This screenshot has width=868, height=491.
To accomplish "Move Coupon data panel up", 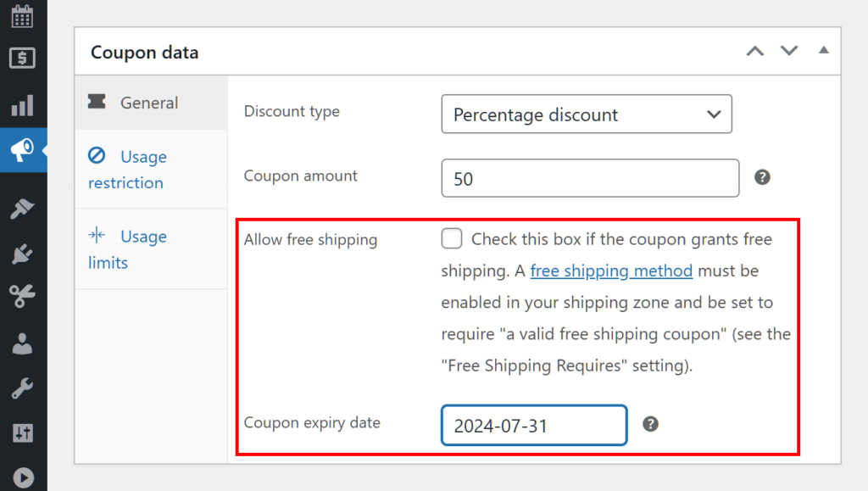I will [x=754, y=51].
